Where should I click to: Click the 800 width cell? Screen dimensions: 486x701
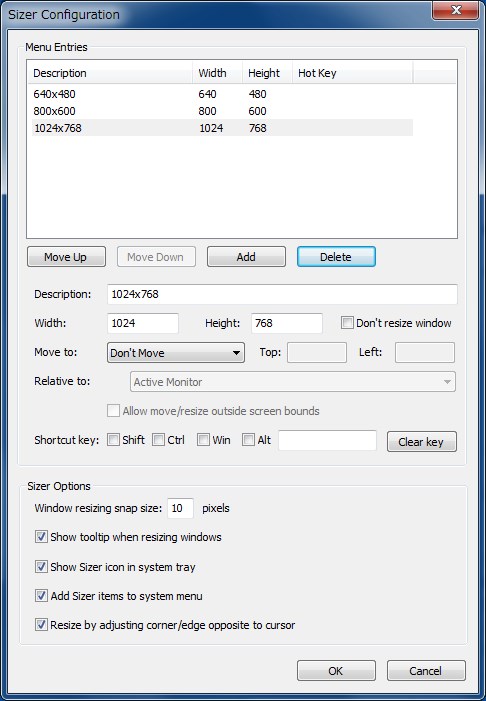click(207, 111)
